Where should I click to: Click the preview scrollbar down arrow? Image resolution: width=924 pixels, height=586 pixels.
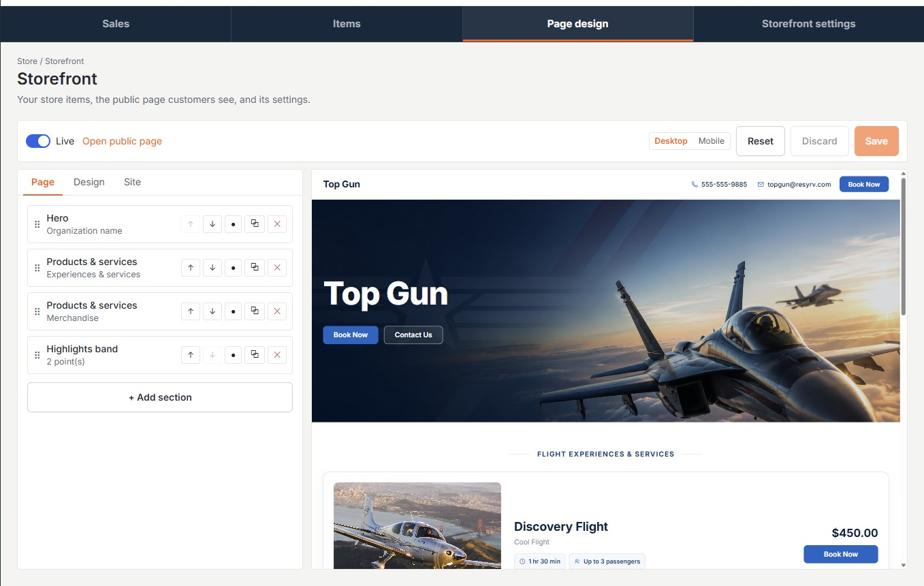[904, 565]
